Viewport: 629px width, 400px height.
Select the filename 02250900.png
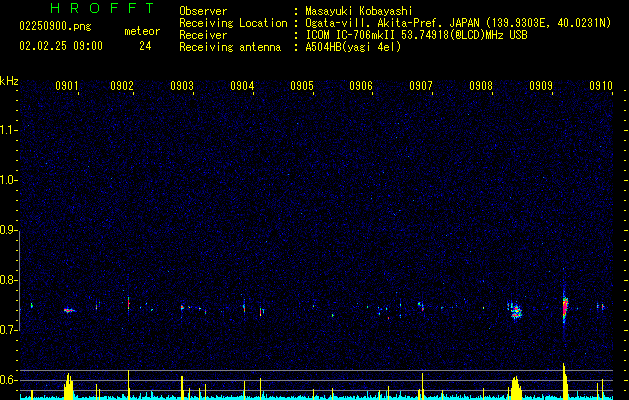(55, 27)
